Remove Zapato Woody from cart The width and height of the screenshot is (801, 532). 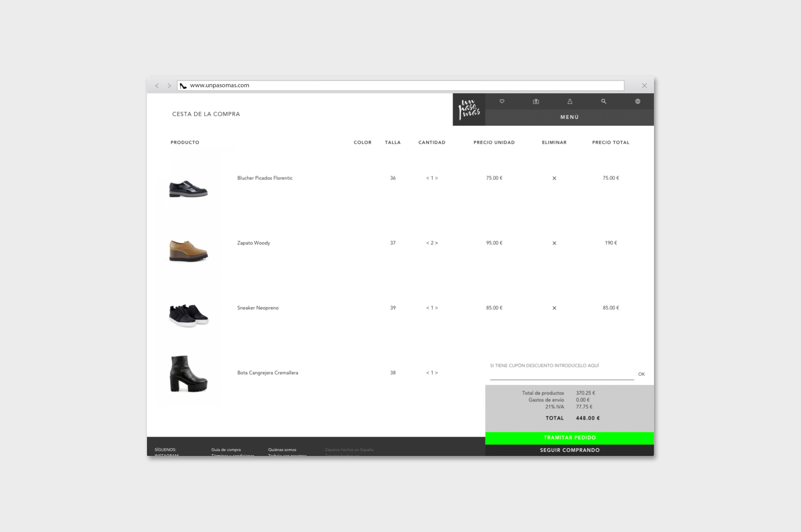[x=554, y=243]
